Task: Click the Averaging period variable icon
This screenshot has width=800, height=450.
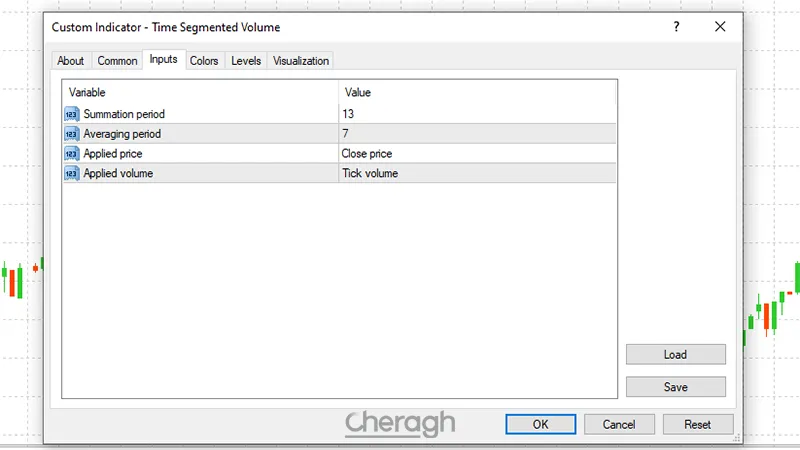Action: 71,134
